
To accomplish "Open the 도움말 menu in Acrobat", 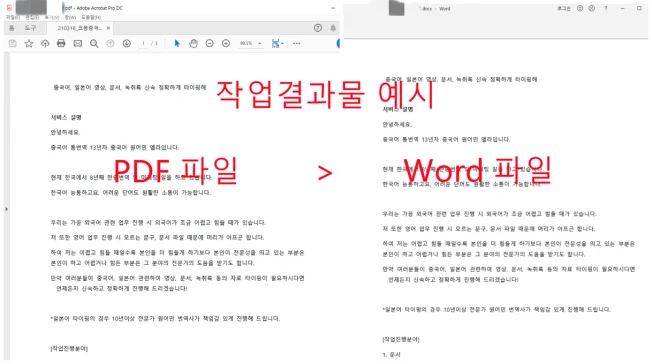I will [91, 17].
